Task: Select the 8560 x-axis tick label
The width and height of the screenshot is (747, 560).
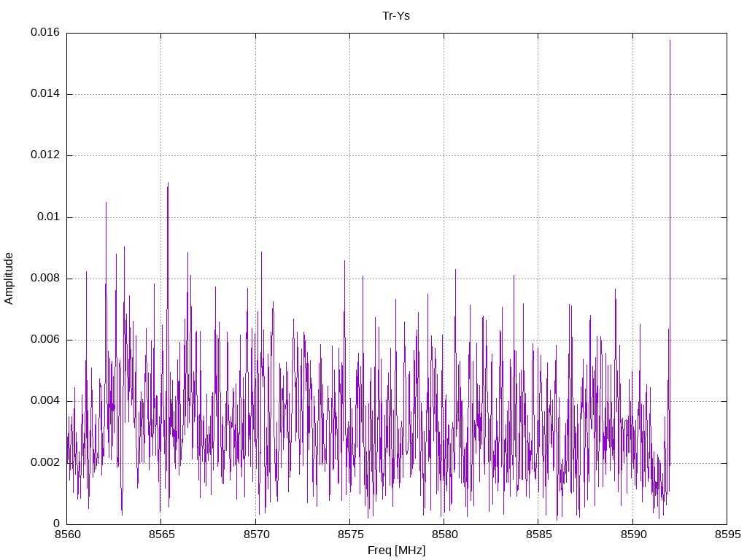Action: [x=66, y=536]
